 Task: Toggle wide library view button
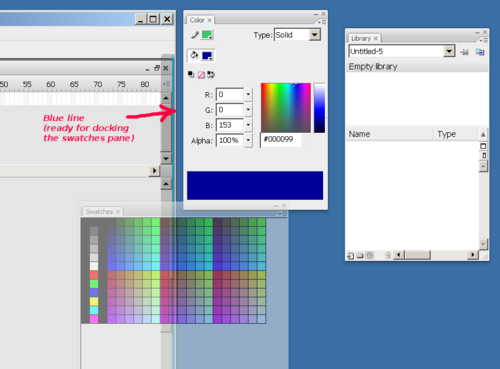[483, 146]
